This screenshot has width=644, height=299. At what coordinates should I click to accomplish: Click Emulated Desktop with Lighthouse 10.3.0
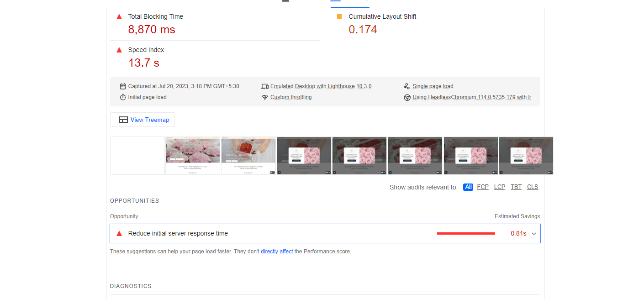tap(321, 86)
